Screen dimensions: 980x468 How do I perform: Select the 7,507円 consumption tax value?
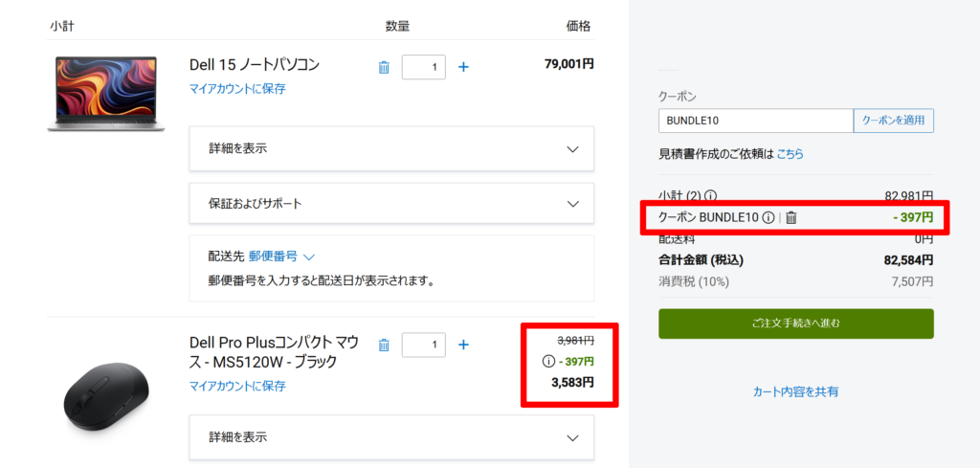click(912, 281)
